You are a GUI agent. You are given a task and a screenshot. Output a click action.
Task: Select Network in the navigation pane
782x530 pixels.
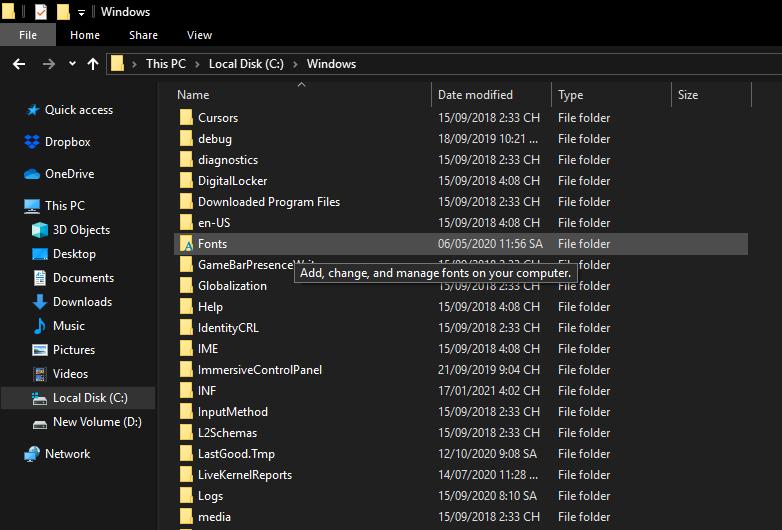67,454
